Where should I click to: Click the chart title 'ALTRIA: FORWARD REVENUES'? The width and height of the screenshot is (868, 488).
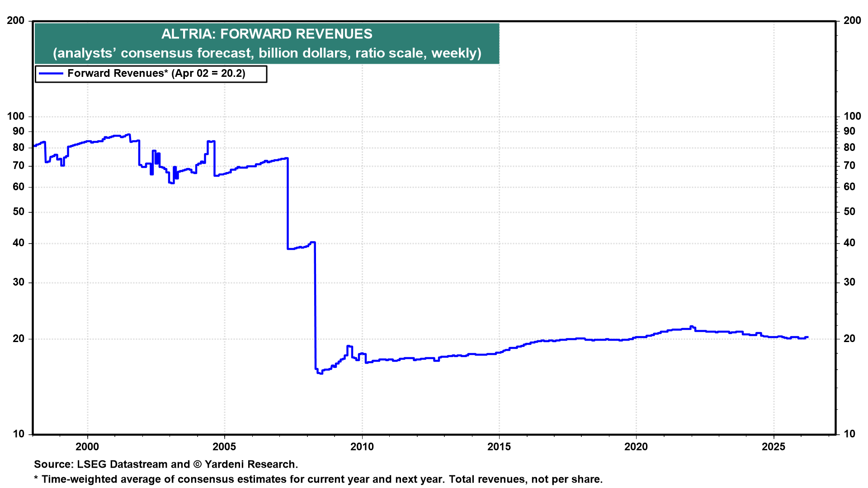click(x=267, y=34)
